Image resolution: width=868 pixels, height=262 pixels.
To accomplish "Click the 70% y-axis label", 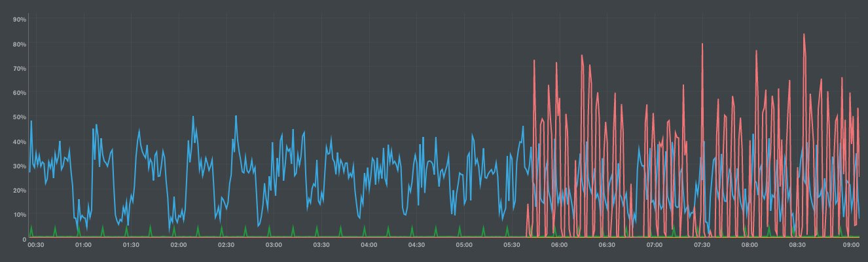I will [20, 68].
